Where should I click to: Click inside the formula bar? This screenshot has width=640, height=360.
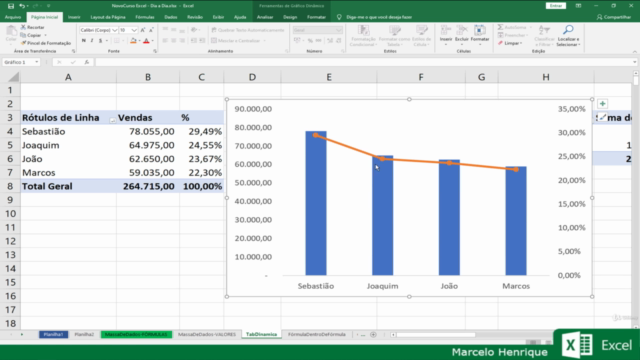363,62
